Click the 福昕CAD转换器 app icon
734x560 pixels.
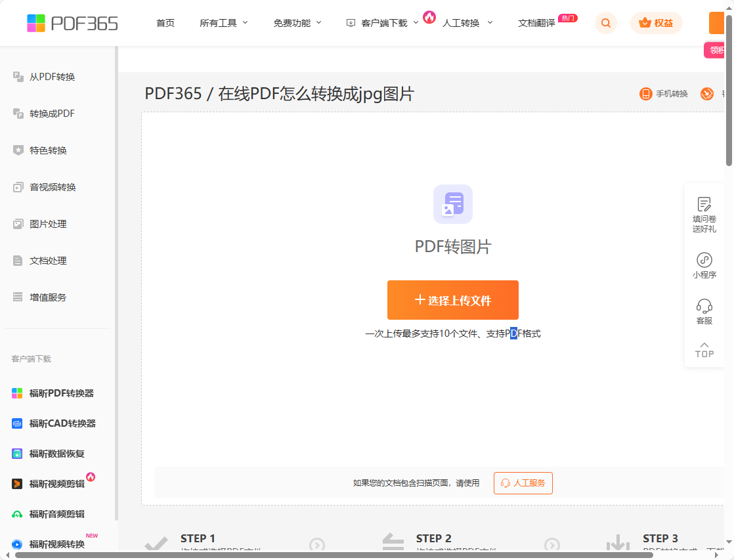pos(17,423)
